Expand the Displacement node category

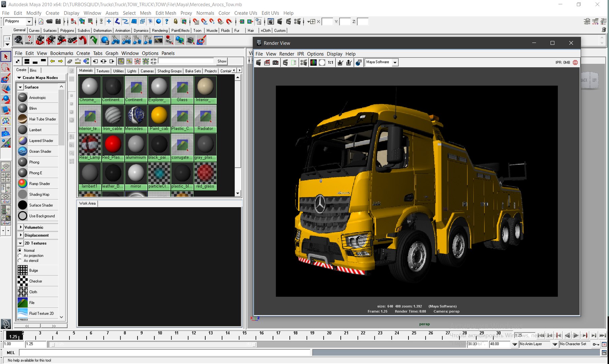[21, 235]
